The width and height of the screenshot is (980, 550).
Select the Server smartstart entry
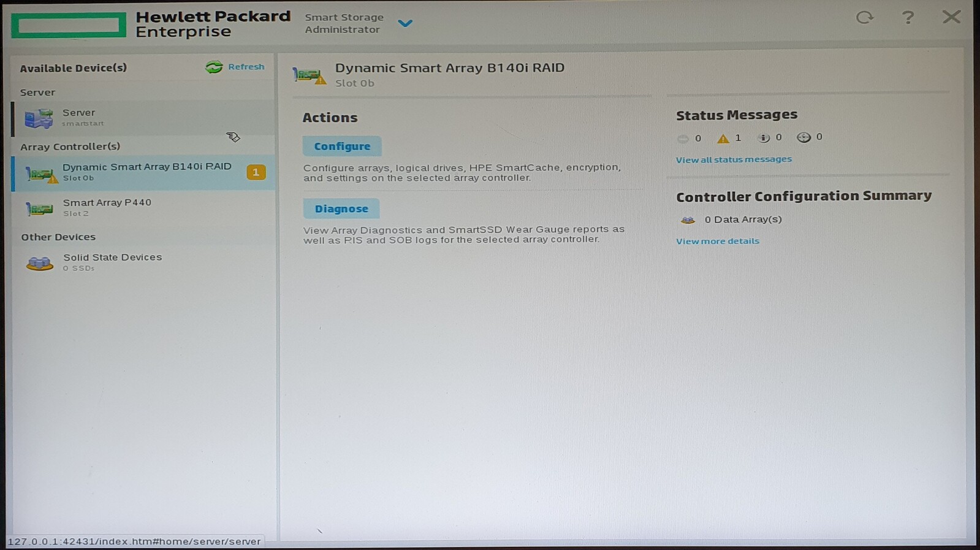click(x=143, y=118)
